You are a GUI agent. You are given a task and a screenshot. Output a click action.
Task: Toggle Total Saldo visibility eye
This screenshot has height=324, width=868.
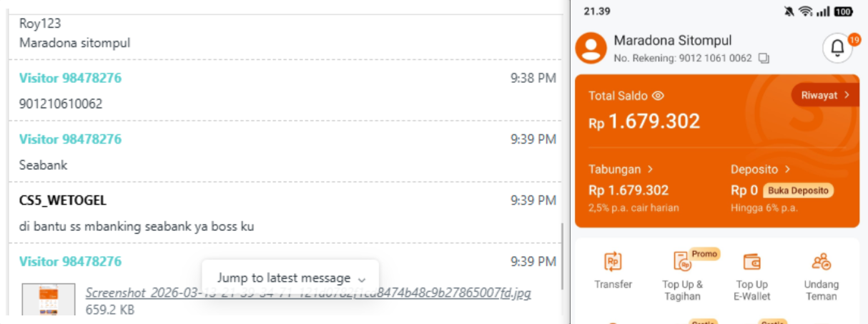[658, 95]
